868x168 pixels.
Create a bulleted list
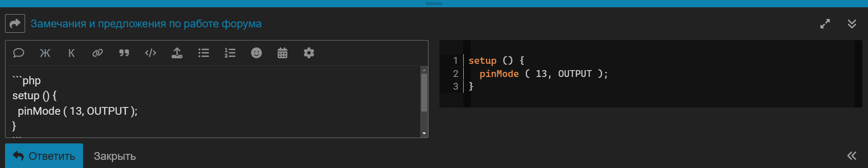(x=204, y=53)
